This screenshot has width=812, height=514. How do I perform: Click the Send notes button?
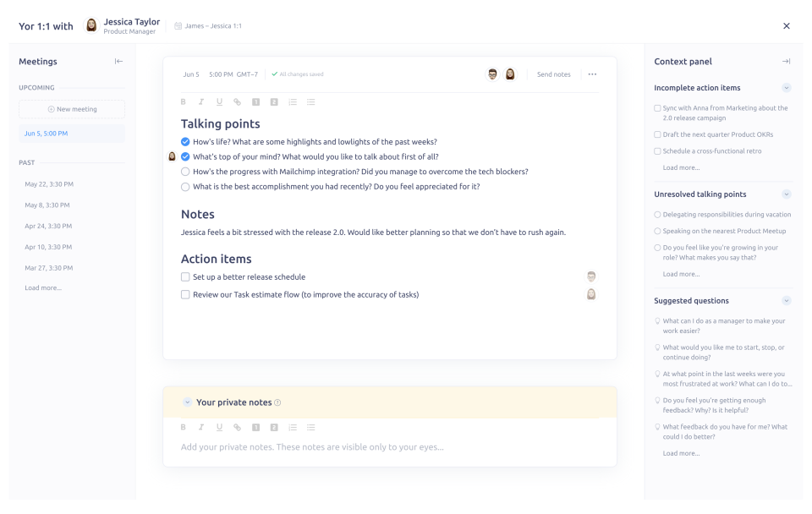(553, 74)
